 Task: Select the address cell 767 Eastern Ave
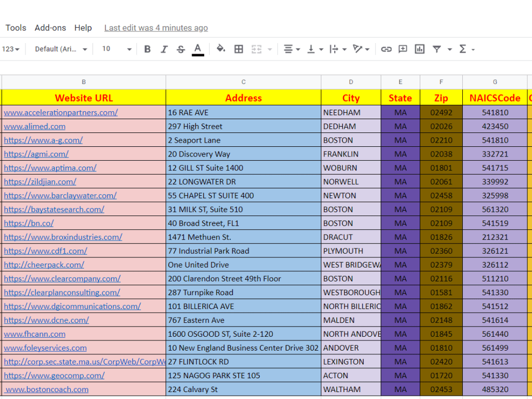click(x=243, y=320)
